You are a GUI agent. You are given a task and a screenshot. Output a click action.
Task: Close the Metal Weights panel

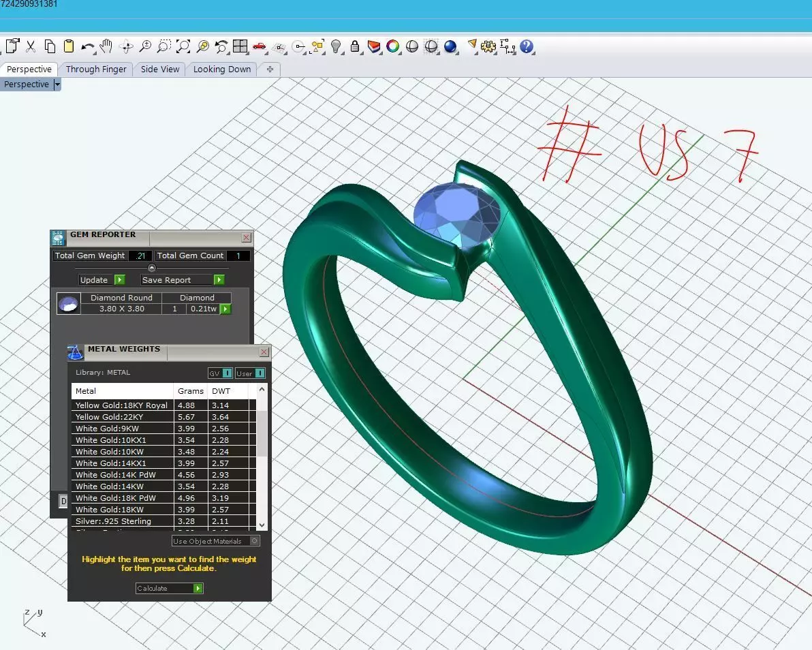[x=264, y=352]
